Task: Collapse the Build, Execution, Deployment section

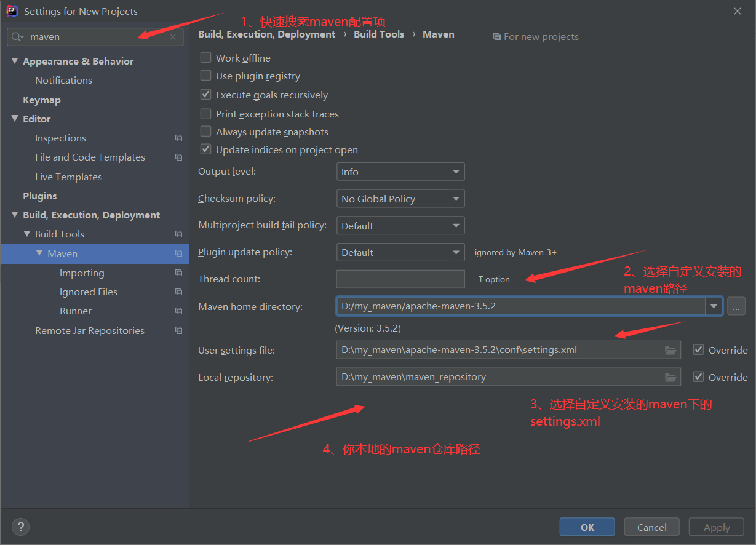Action: point(15,215)
